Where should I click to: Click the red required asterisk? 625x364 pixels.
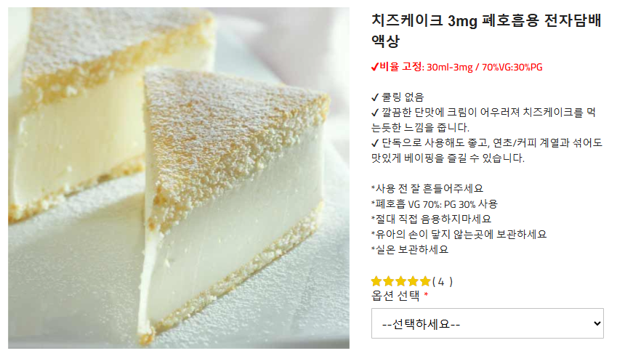[426, 294]
